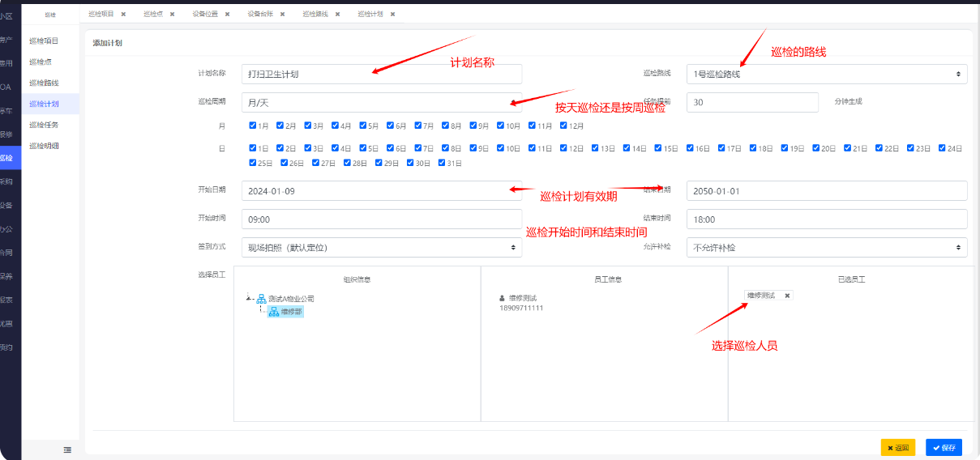The image size is (980, 460).
Task: Close the 设备位置 tab via its X icon
Action: [227, 14]
